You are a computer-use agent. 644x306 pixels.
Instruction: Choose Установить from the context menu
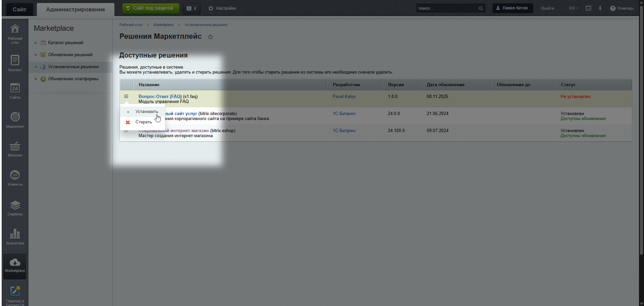[147, 112]
